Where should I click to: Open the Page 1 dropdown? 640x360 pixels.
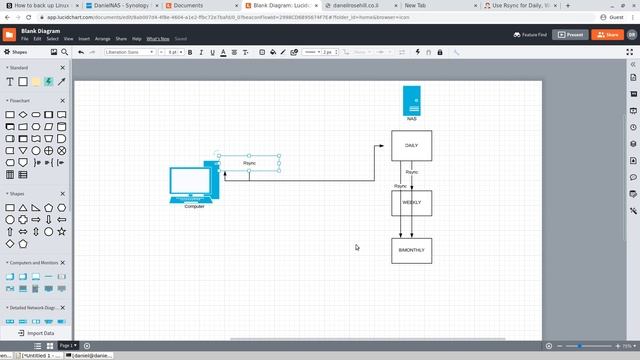pos(68,346)
